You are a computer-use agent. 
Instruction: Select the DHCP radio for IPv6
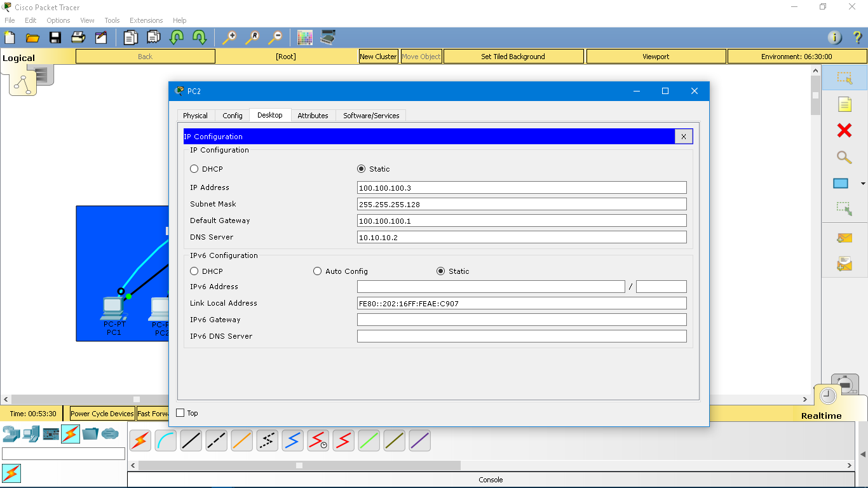tap(194, 271)
